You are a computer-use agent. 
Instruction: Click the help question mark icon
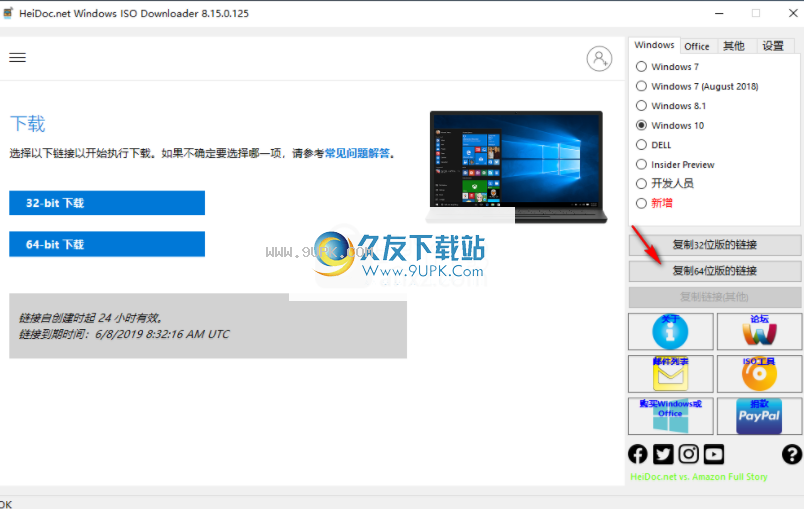[x=792, y=454]
